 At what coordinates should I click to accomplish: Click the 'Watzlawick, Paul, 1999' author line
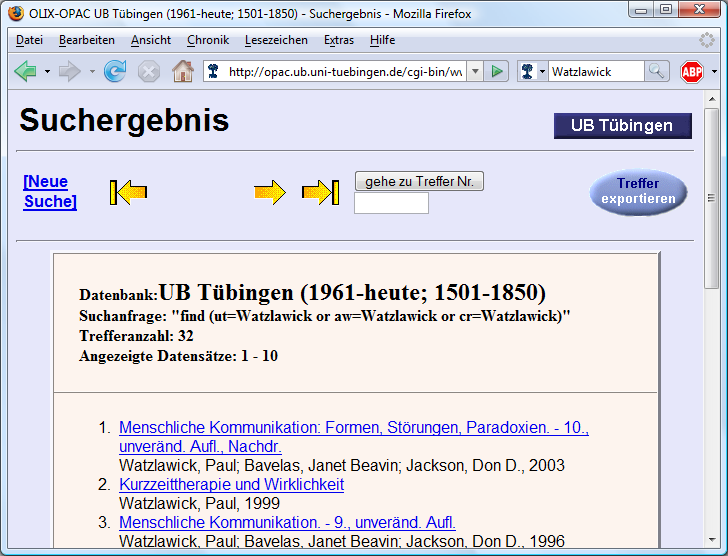(x=199, y=504)
